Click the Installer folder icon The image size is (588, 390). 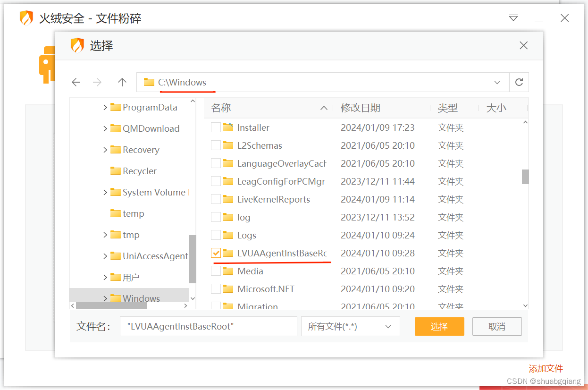[228, 127]
